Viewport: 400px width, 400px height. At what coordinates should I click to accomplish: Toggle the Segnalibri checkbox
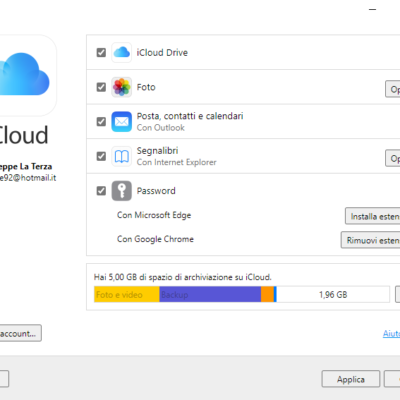pos(101,156)
